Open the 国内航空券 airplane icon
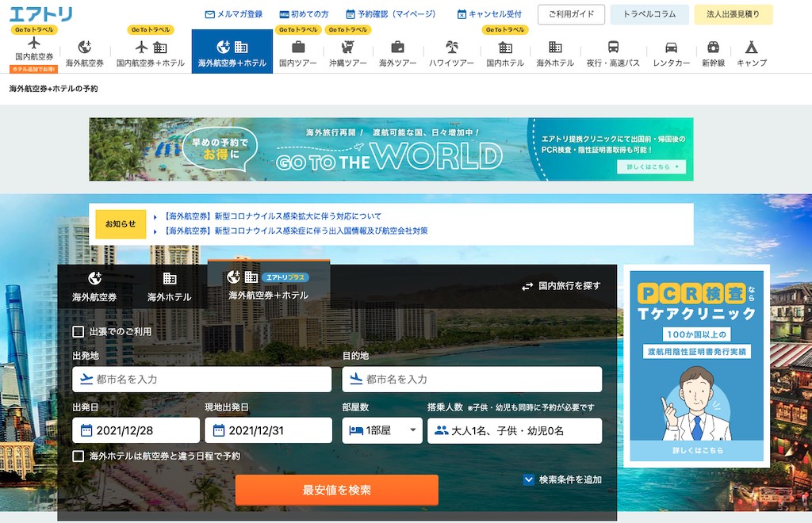 tap(34, 43)
